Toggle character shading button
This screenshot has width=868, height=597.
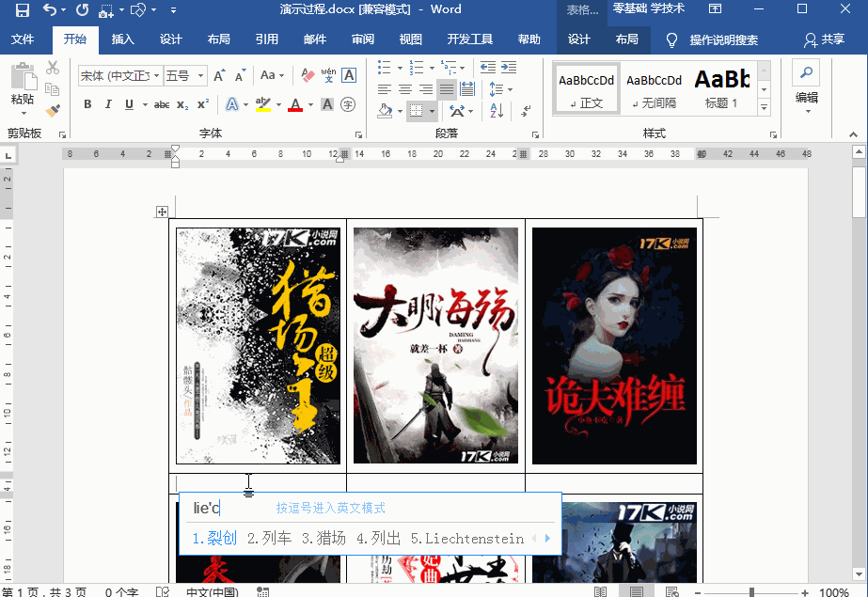327,104
